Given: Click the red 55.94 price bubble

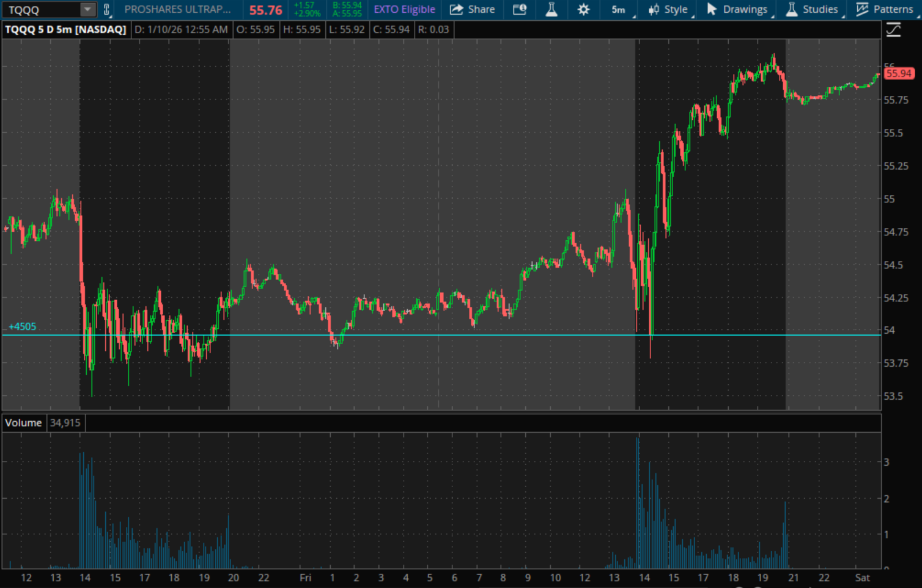Looking at the screenshot, I should (898, 73).
